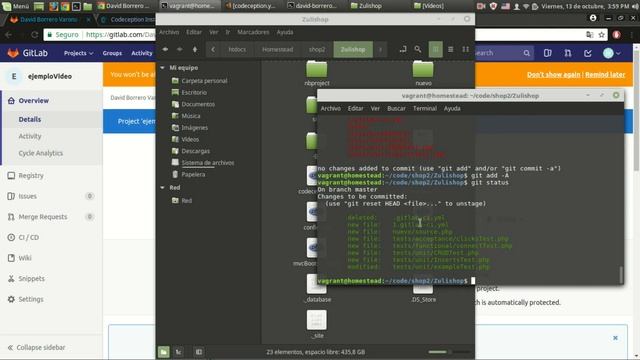
Task: Open the Mint Menu in panel
Action: (16, 6)
